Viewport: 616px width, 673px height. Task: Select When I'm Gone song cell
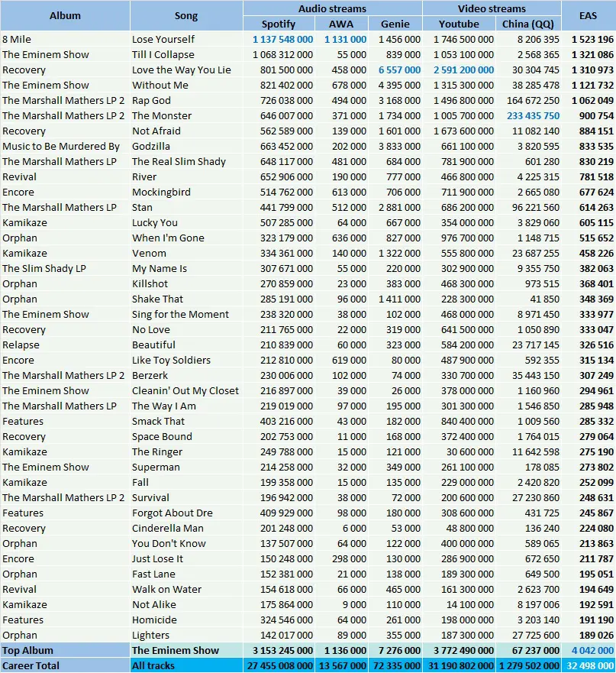click(x=186, y=238)
